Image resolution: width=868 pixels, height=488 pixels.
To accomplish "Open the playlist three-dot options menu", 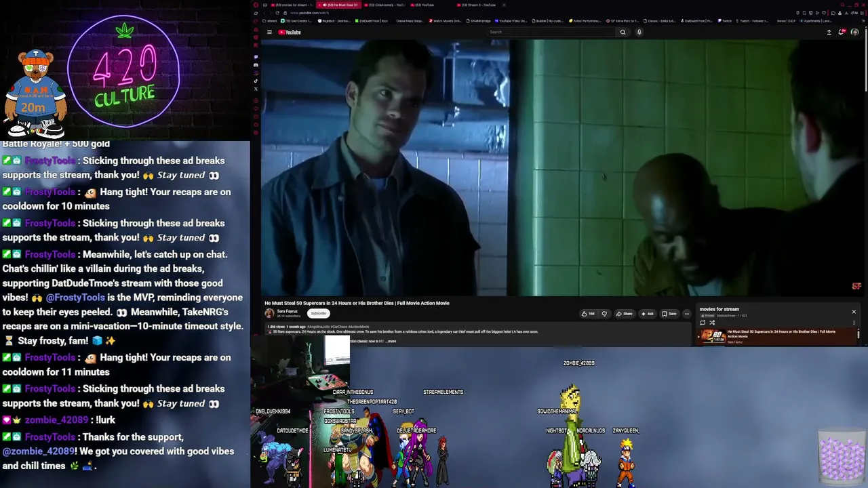I will [x=854, y=323].
